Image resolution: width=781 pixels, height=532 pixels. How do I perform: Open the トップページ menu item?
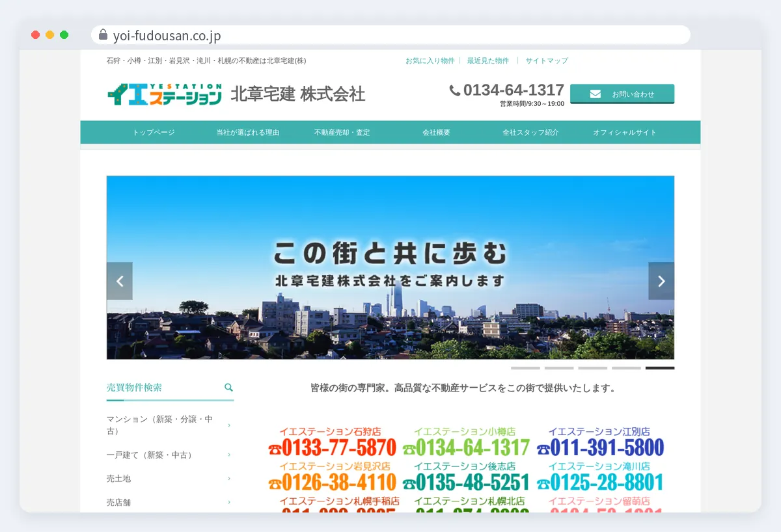(154, 132)
